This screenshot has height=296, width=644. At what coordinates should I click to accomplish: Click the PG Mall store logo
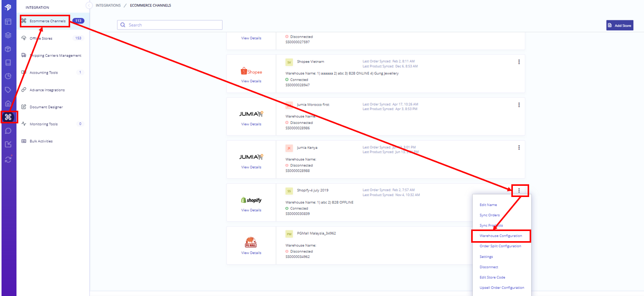pos(251,242)
